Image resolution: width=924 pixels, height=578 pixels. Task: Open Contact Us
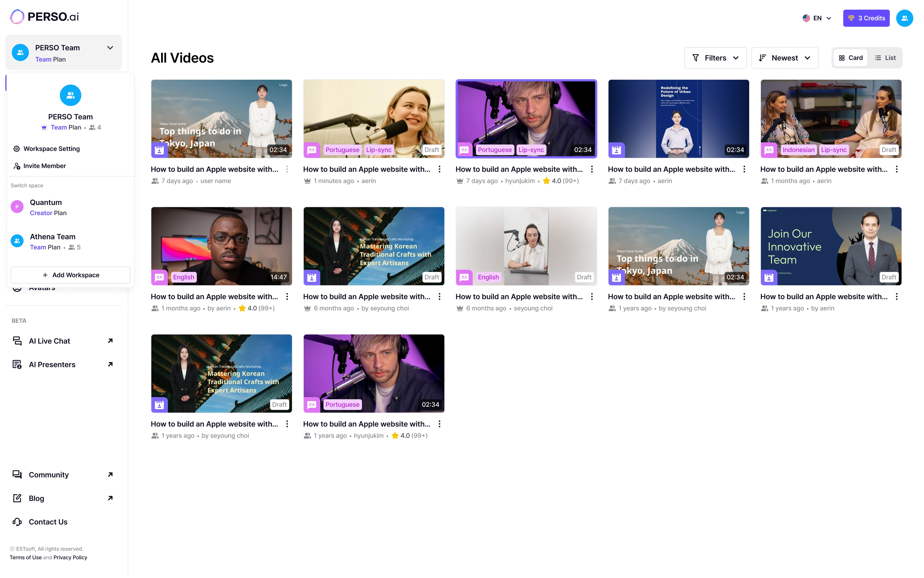[63, 522]
